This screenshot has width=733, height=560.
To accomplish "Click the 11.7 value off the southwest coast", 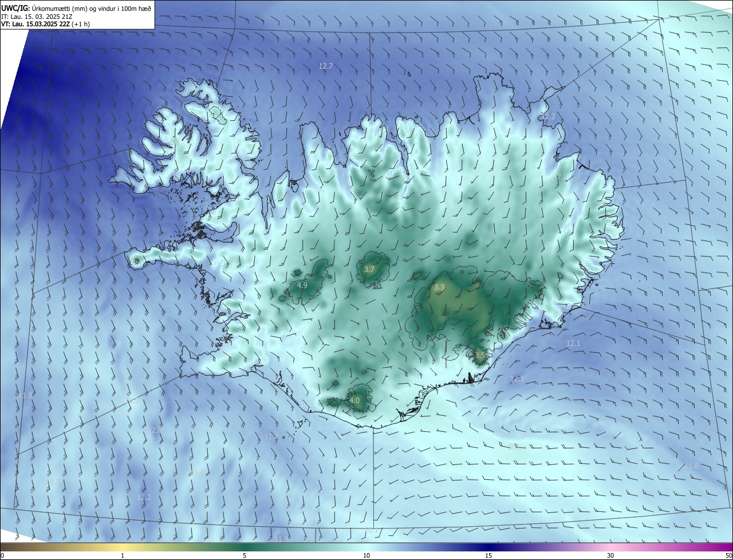I will pos(271,437).
